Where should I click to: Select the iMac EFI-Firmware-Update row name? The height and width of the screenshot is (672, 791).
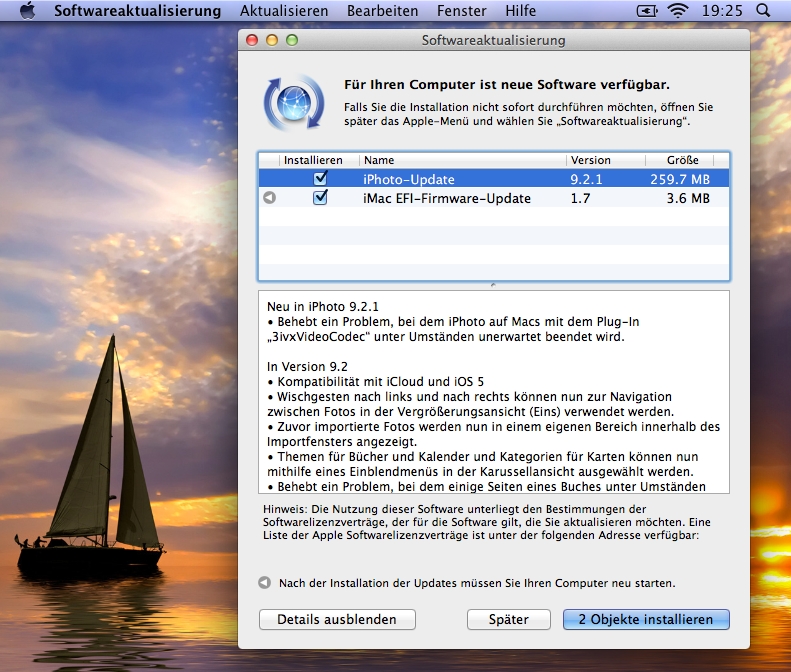[x=447, y=198]
